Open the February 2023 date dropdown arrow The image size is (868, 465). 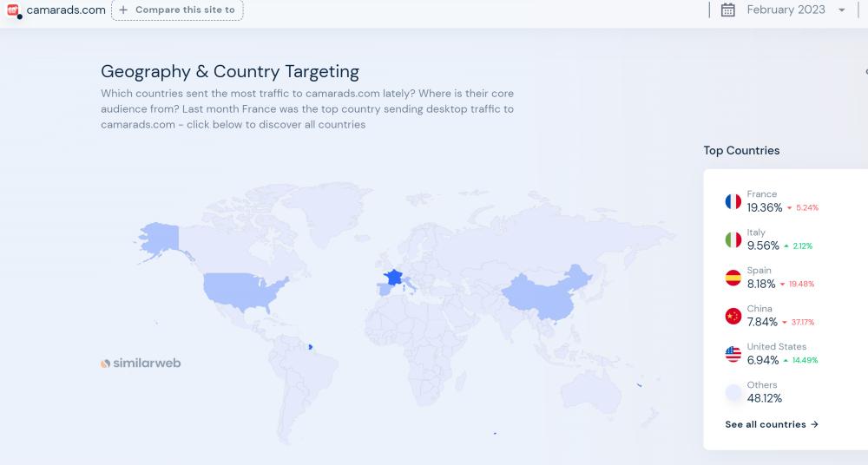841,10
